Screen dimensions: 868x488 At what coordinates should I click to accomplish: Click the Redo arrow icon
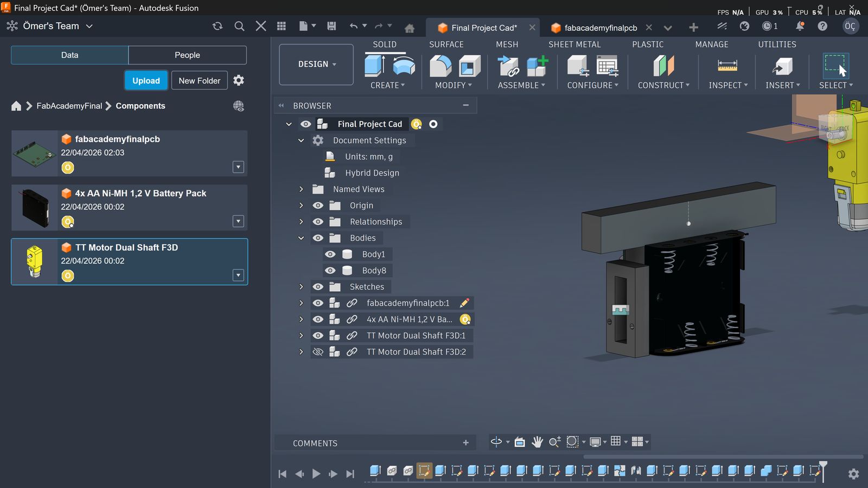tap(379, 26)
